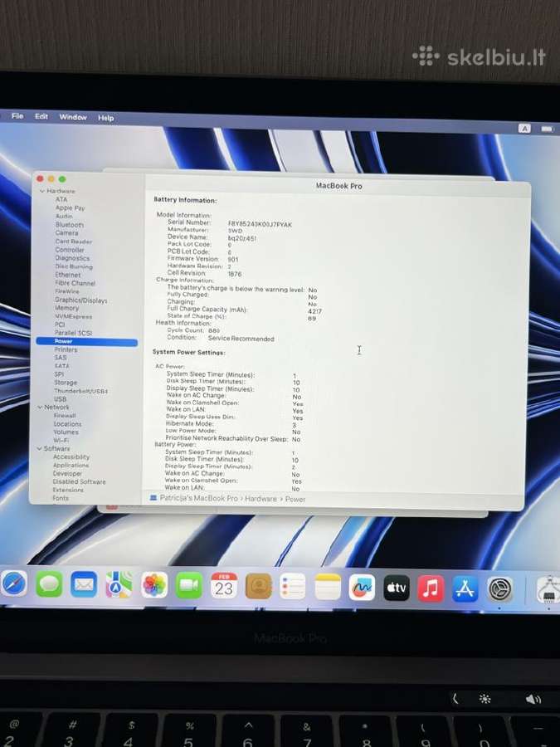Click the computer icon in path bar

[x=153, y=498]
